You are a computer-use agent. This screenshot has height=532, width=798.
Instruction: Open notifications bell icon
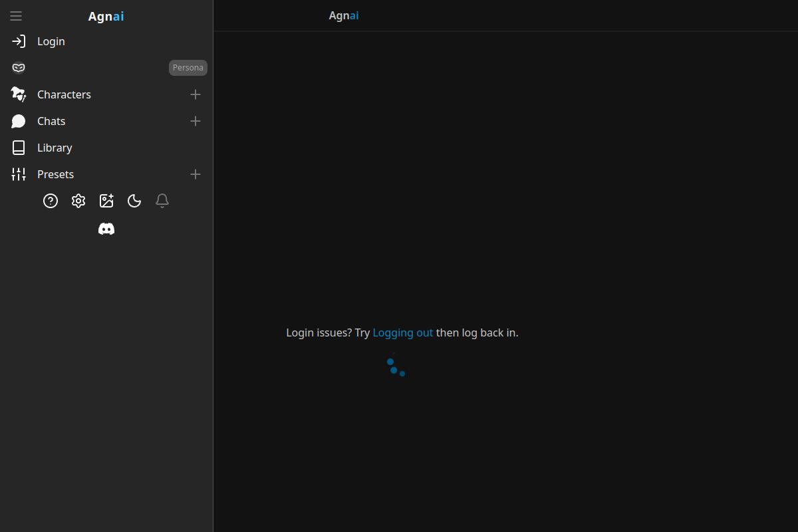[x=162, y=201]
